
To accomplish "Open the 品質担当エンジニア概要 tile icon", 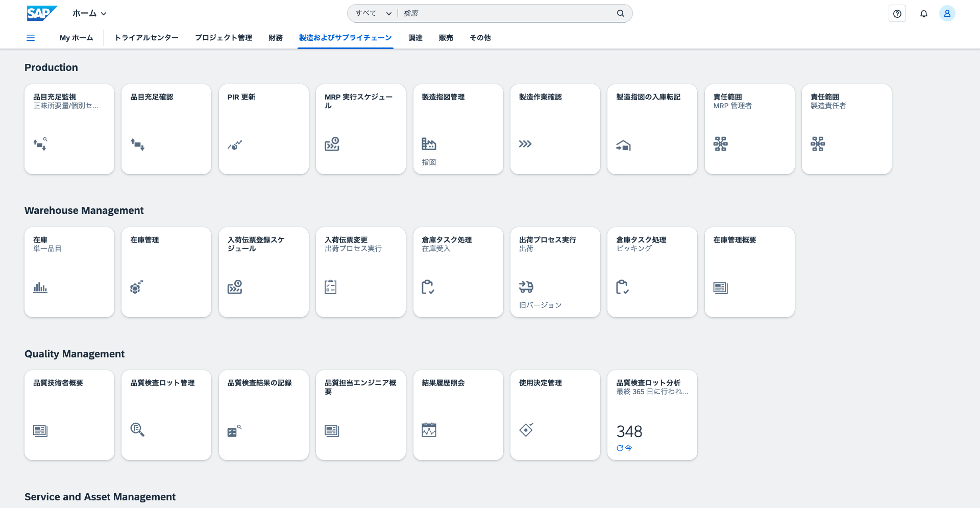I will (332, 431).
